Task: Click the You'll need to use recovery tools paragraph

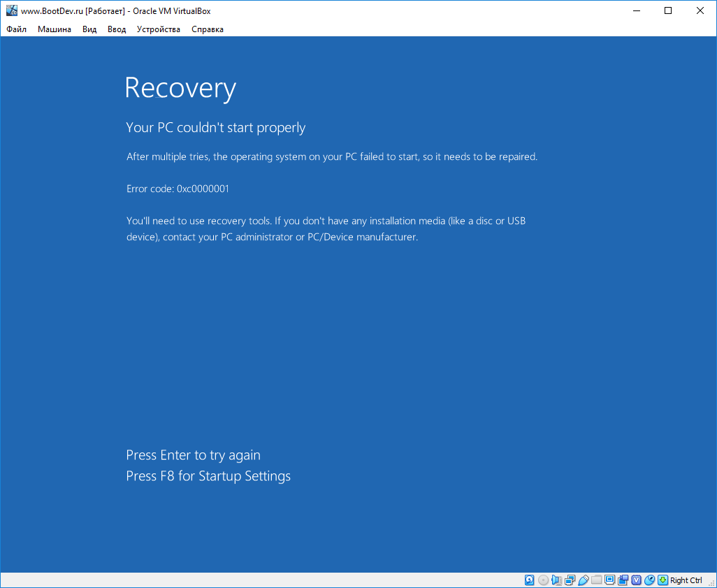Action: click(326, 229)
